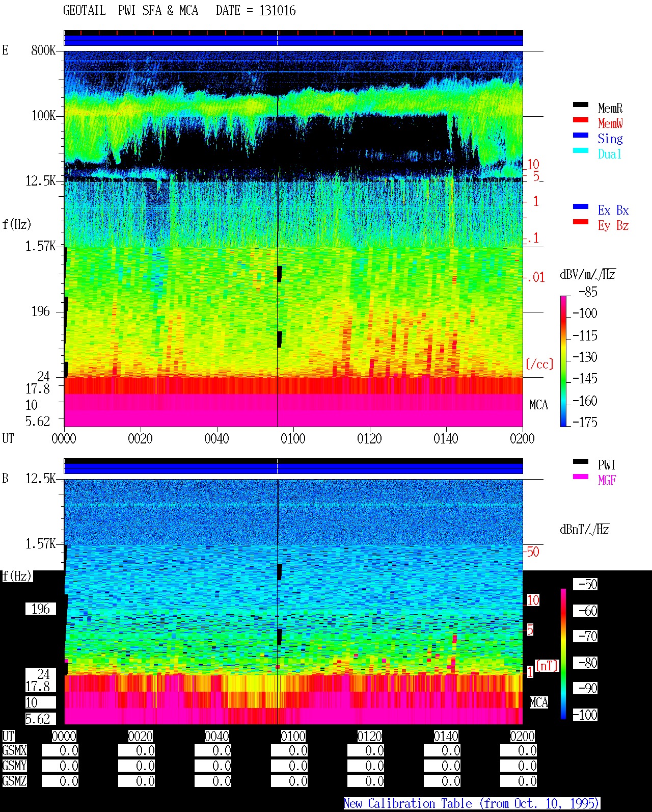Click the black MemR legend swatch
This screenshot has width=652, height=812.
pos(581,104)
